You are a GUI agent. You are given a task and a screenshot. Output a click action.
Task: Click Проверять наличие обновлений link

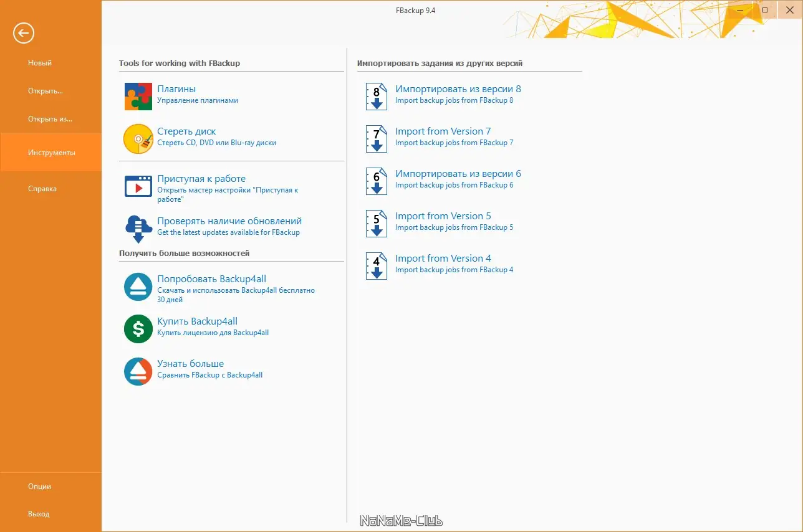(x=229, y=221)
